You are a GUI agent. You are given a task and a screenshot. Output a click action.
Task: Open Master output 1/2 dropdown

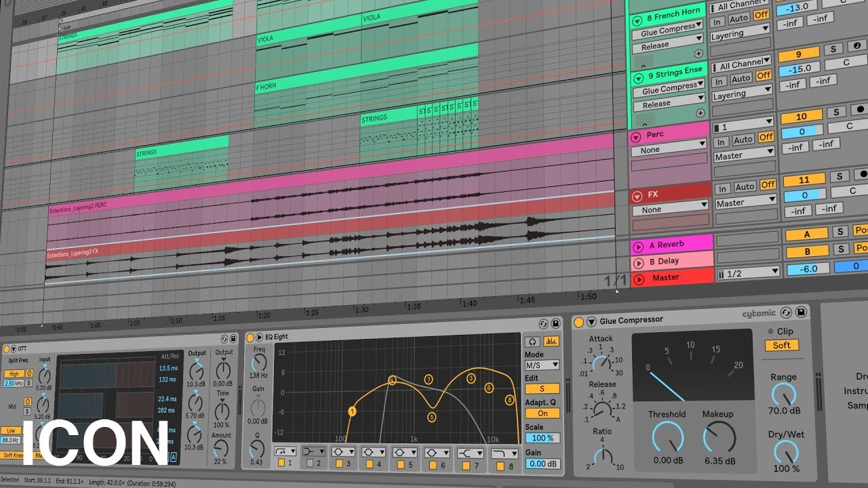[x=749, y=273]
